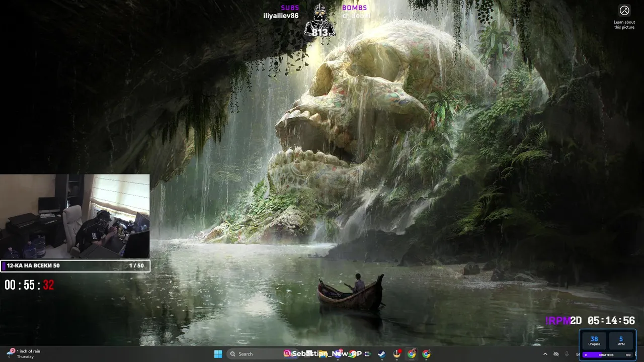Expand the hidden system tray icons
Viewport: 644px width, 362px height.
[545, 354]
